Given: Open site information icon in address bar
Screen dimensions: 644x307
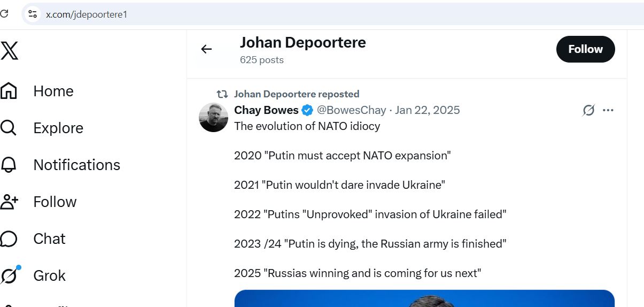Looking at the screenshot, I should point(33,14).
